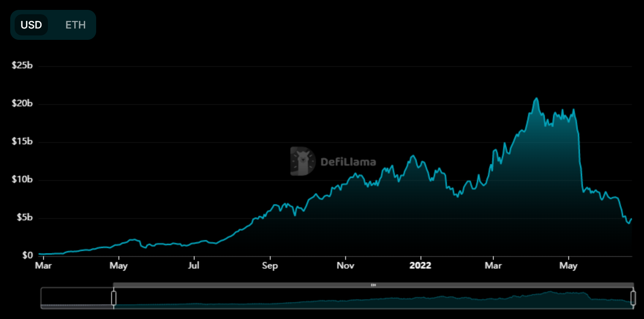Click the 2022 x-axis label
The image size is (644, 319).
coord(420,266)
